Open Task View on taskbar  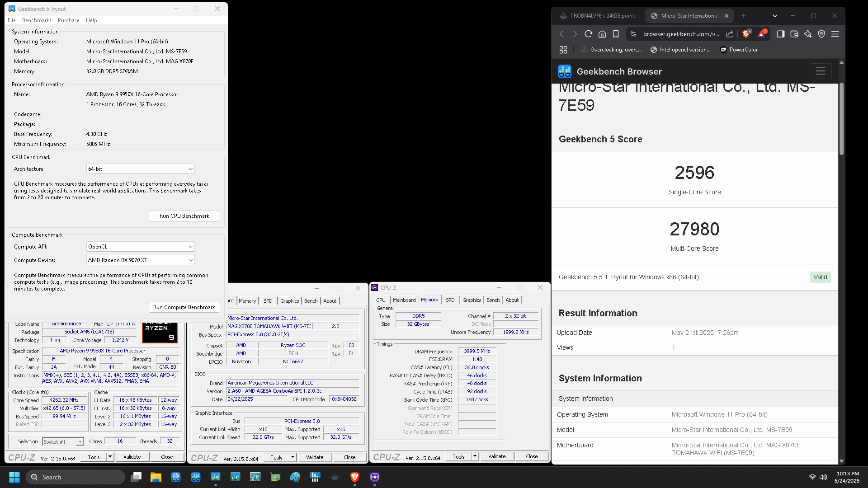(x=136, y=477)
